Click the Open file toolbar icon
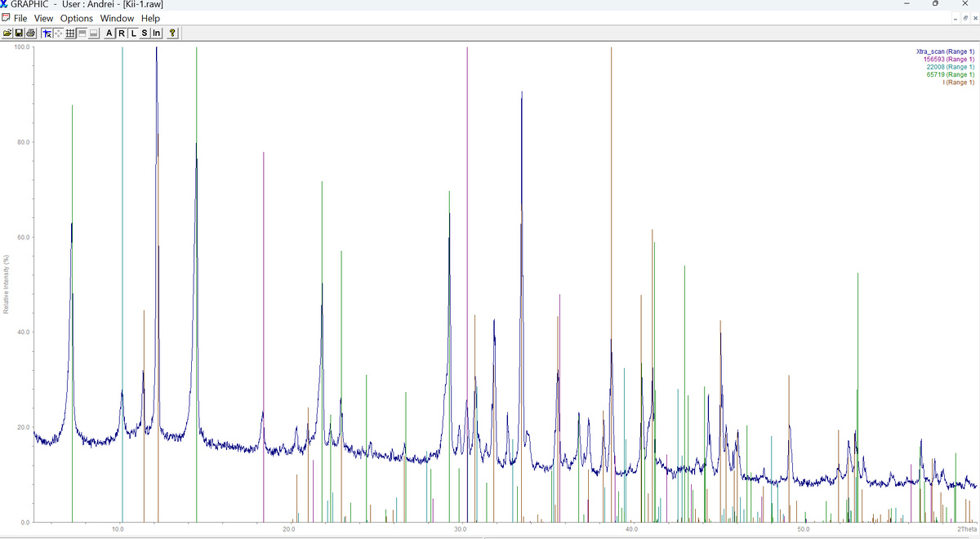This screenshot has height=539, width=980. click(x=7, y=33)
